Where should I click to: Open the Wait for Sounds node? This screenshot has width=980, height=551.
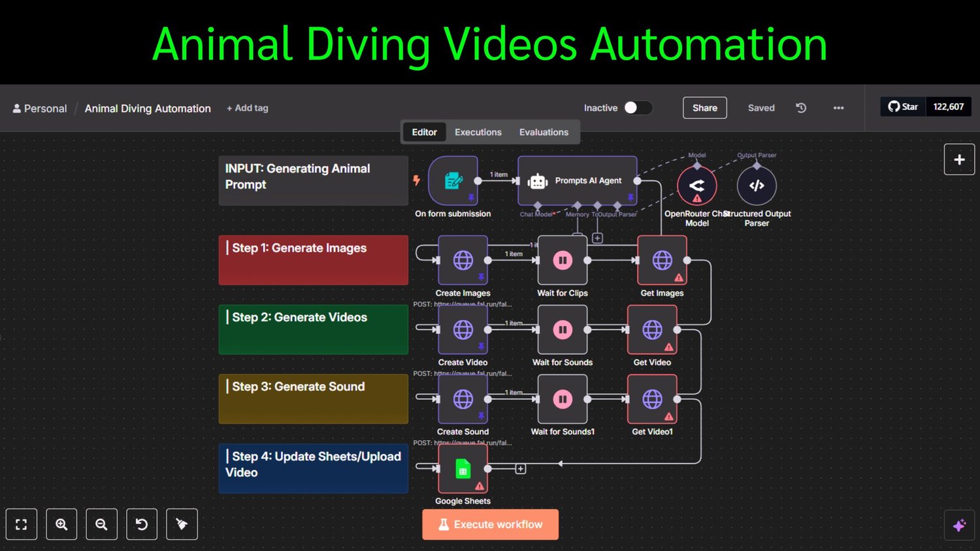pyautogui.click(x=563, y=329)
